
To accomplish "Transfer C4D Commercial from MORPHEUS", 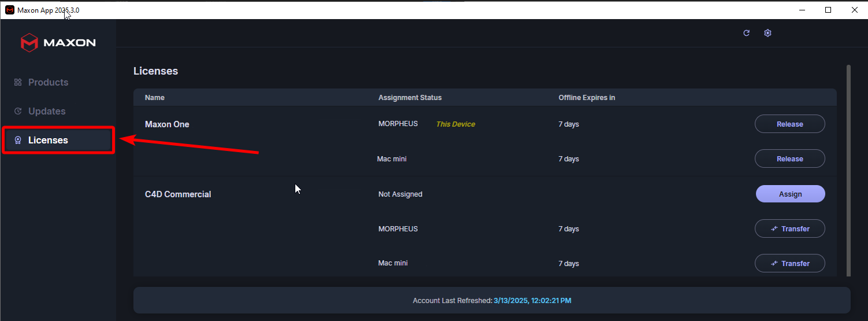I will tap(789, 228).
